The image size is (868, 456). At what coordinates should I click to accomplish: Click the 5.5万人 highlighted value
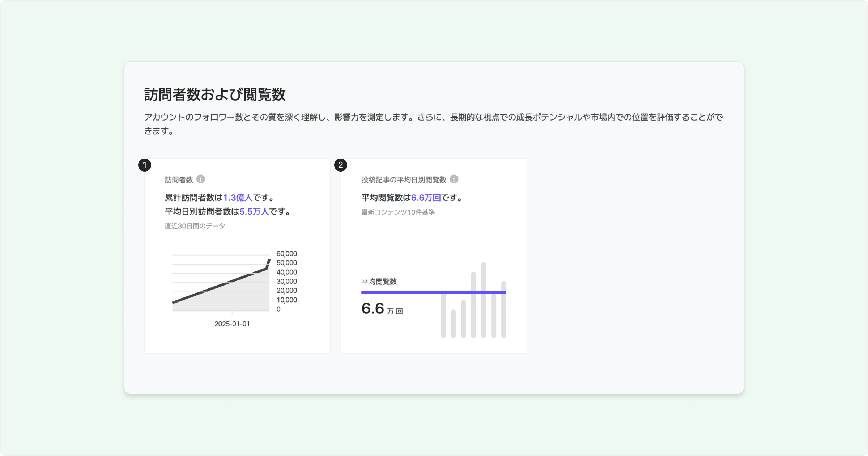254,212
